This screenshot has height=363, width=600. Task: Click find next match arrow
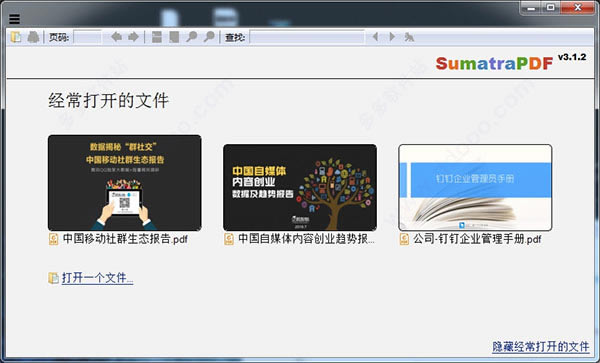(x=392, y=37)
